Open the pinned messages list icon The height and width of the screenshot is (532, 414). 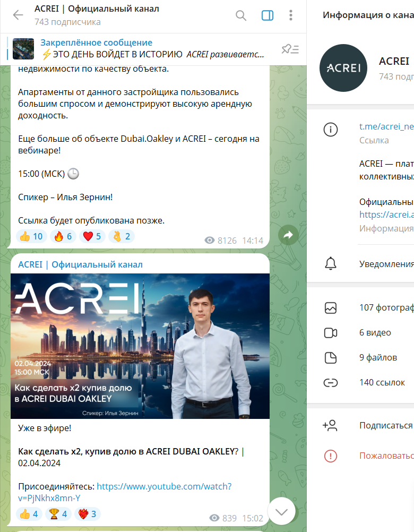point(290,49)
